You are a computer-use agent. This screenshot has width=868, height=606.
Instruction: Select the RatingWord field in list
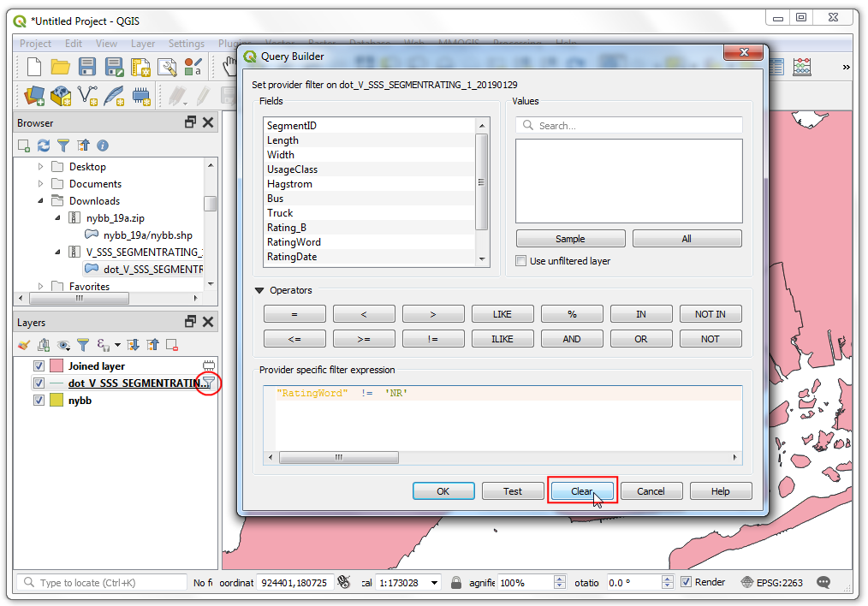coord(294,242)
